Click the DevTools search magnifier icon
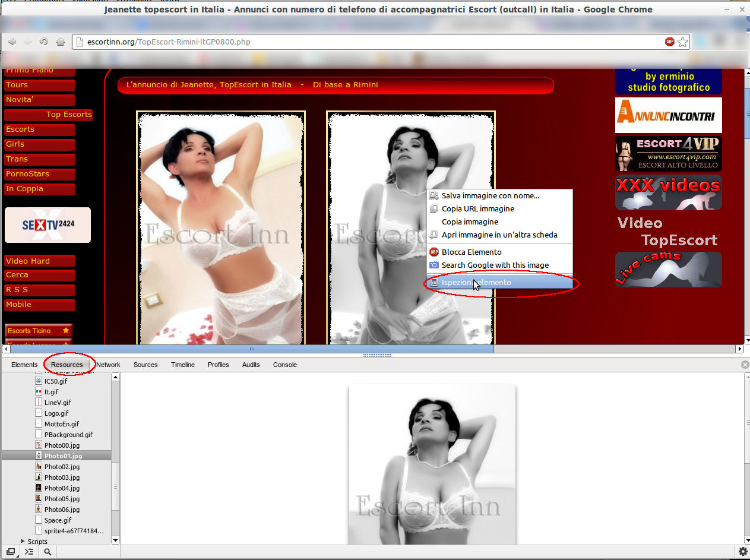Viewport: 750px width, 560px height. [x=48, y=552]
